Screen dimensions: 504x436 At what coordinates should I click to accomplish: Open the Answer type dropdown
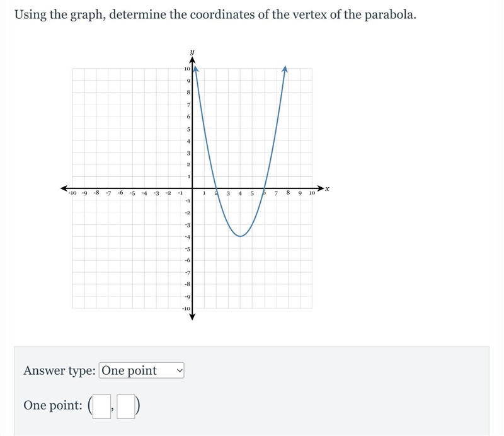point(141,370)
